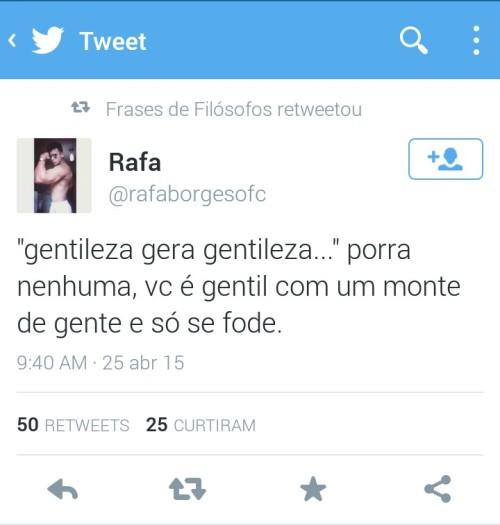Screen dimensions: 500x525
Task: View the list of 50 retweets
Action: (73, 425)
